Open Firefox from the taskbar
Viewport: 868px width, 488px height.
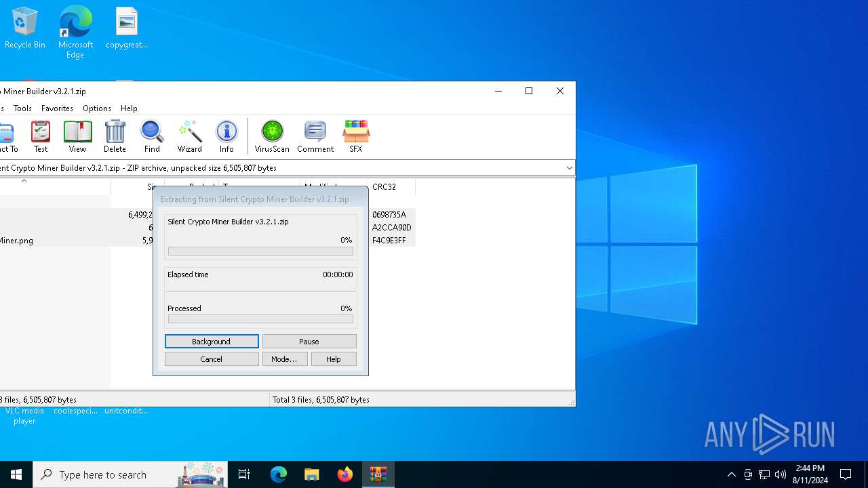tap(345, 474)
